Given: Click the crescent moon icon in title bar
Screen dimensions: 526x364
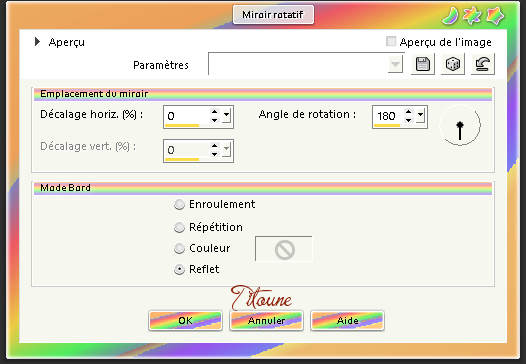Looking at the screenshot, I should click(x=450, y=15).
